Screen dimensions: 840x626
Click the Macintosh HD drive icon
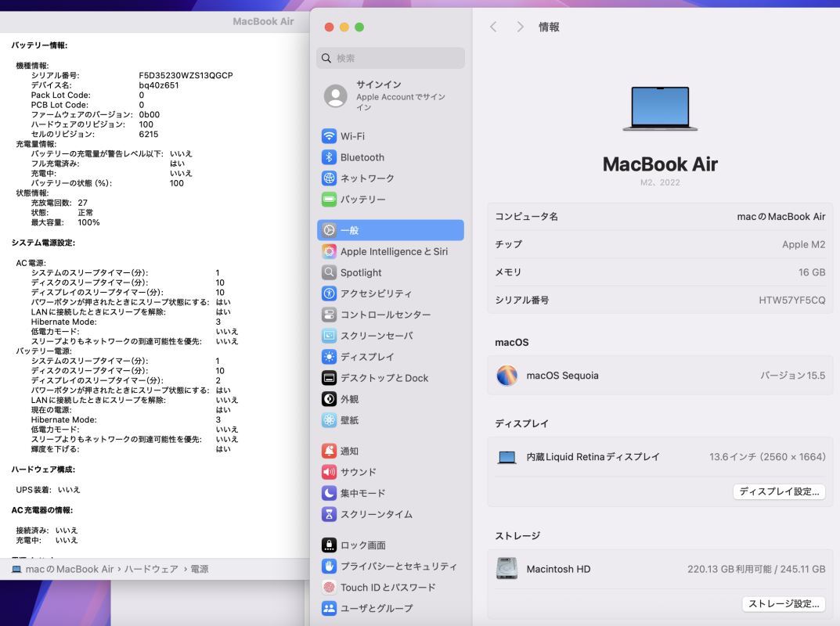coord(507,569)
